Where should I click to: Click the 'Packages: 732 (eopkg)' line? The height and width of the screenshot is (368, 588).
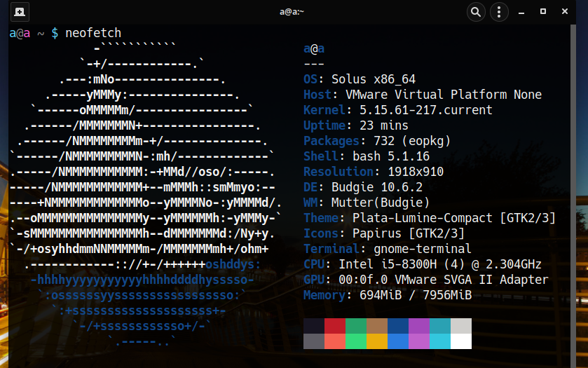pyautogui.click(x=376, y=141)
